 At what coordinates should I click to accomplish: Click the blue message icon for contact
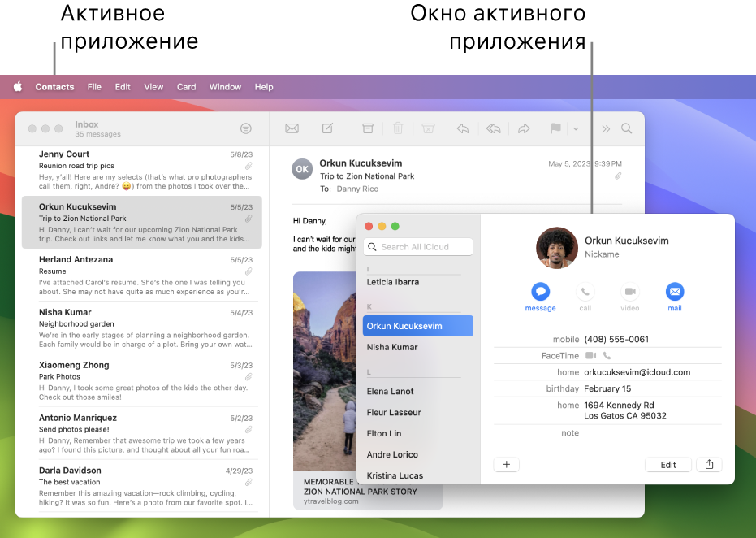click(x=540, y=292)
